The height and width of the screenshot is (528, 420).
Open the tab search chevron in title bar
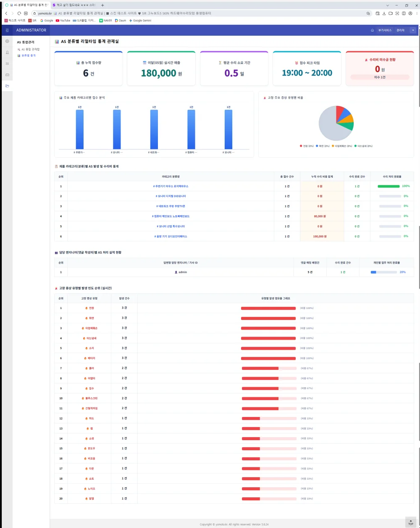pyautogui.click(x=387, y=5)
